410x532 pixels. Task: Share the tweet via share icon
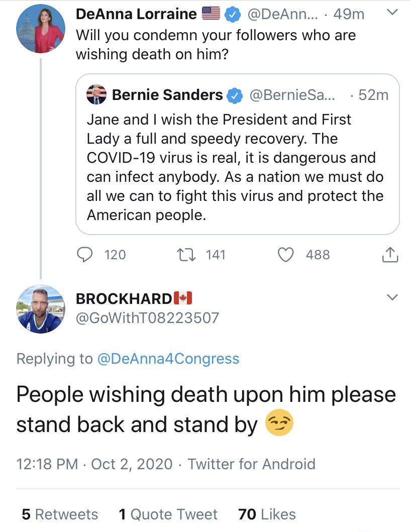pyautogui.click(x=390, y=255)
